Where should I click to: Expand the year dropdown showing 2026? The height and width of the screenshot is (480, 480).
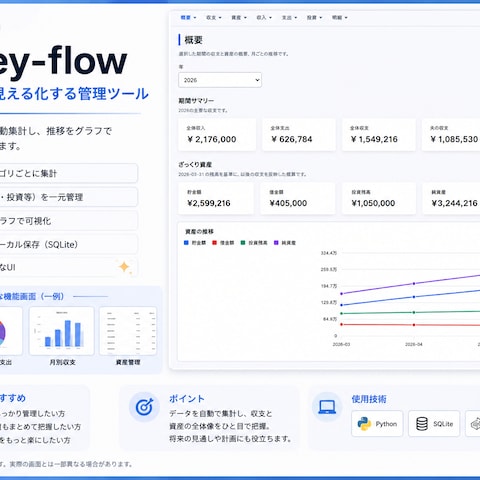click(220, 80)
